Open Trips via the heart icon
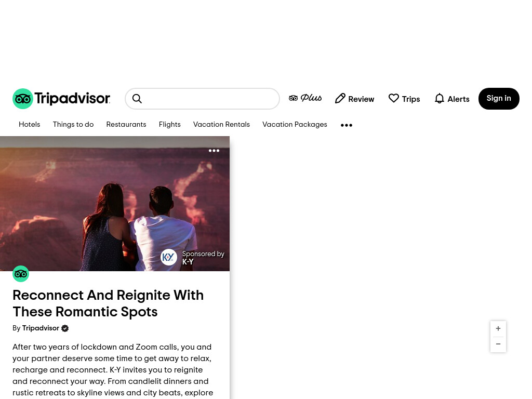This screenshot has height=399, width=532. pos(394,98)
